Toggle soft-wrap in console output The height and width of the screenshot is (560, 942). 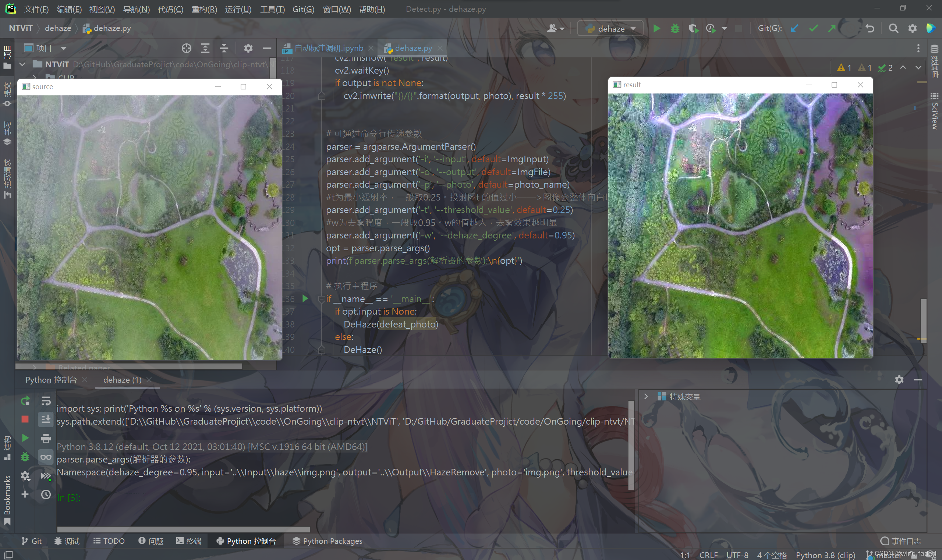[46, 401]
